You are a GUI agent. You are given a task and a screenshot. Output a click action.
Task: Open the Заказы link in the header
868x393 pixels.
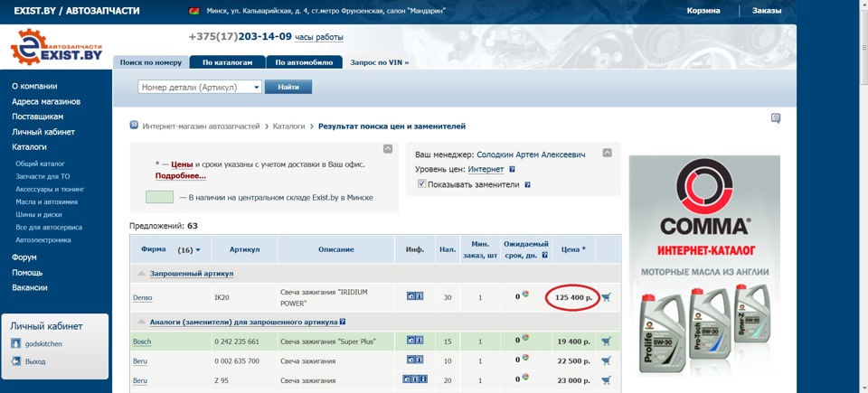[767, 11]
